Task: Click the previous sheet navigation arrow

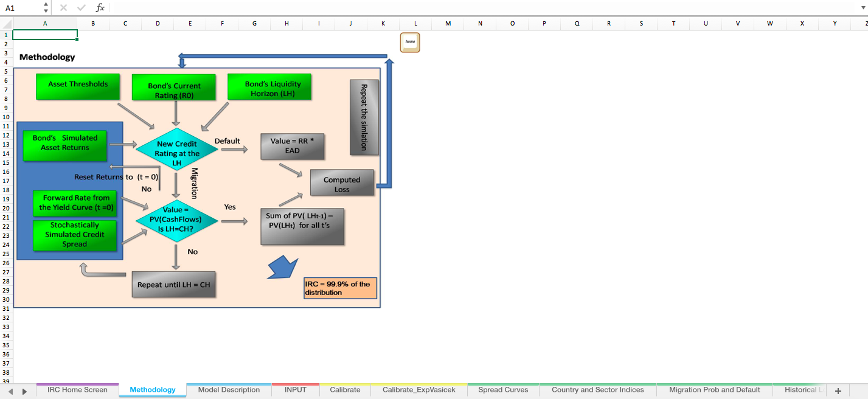Action: coord(10,391)
